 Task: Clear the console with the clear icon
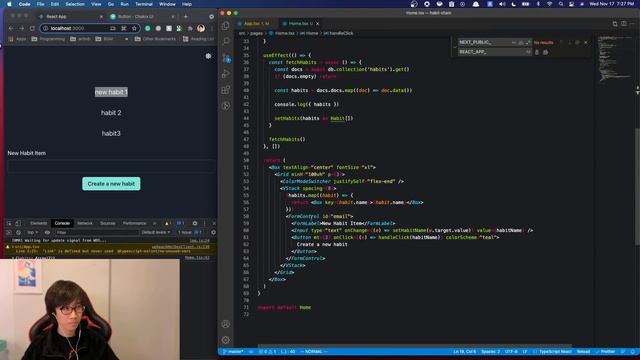(18, 232)
